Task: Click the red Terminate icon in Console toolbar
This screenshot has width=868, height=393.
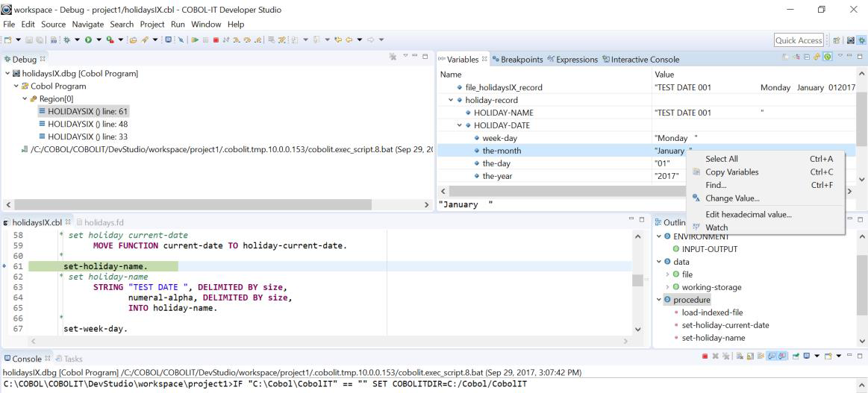Action: [705, 356]
